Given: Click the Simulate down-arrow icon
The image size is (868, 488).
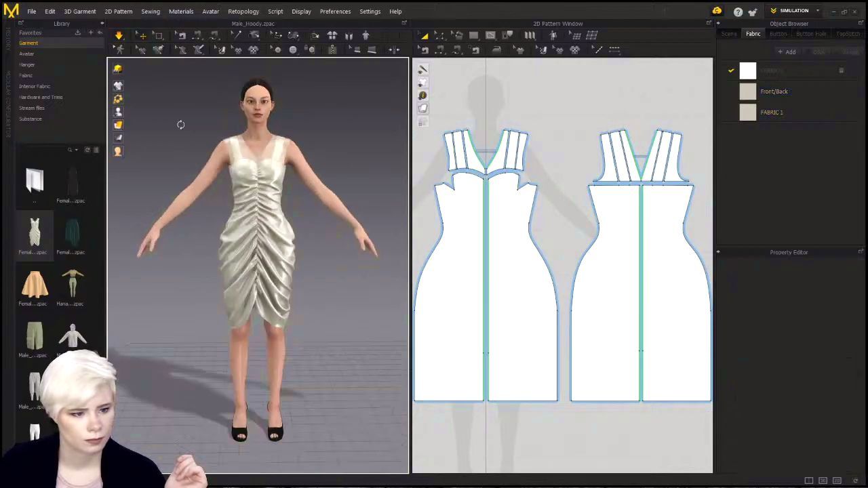Looking at the screenshot, I should (x=119, y=35).
